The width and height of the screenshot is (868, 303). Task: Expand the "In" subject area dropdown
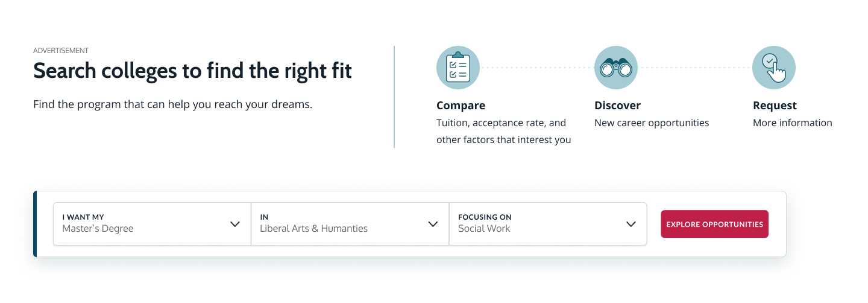coord(350,224)
